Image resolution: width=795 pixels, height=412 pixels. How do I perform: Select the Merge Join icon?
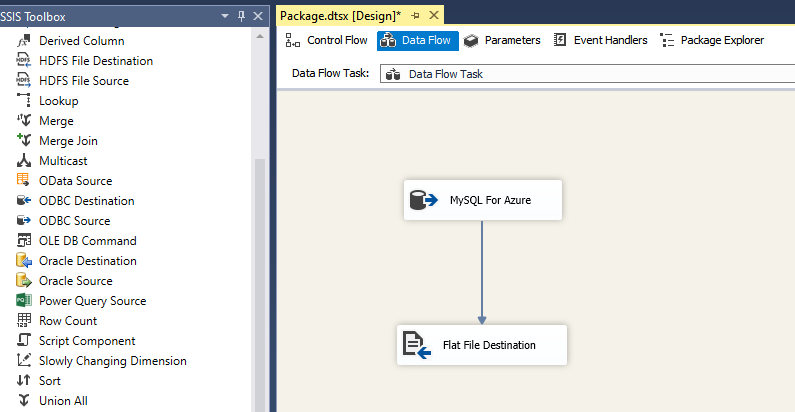(x=24, y=141)
